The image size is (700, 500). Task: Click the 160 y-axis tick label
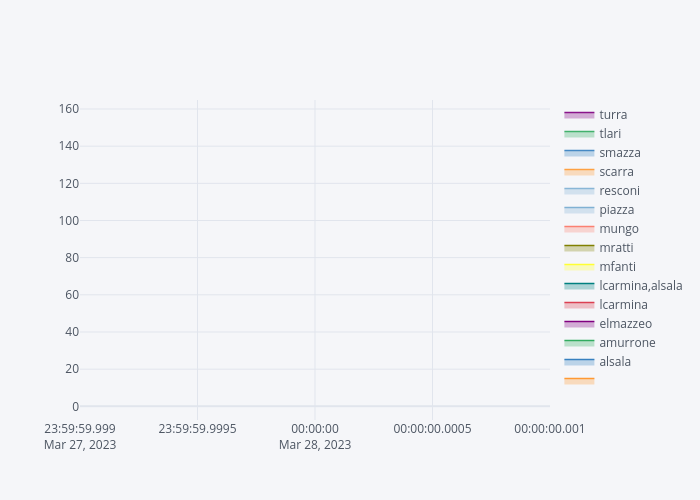(x=68, y=109)
